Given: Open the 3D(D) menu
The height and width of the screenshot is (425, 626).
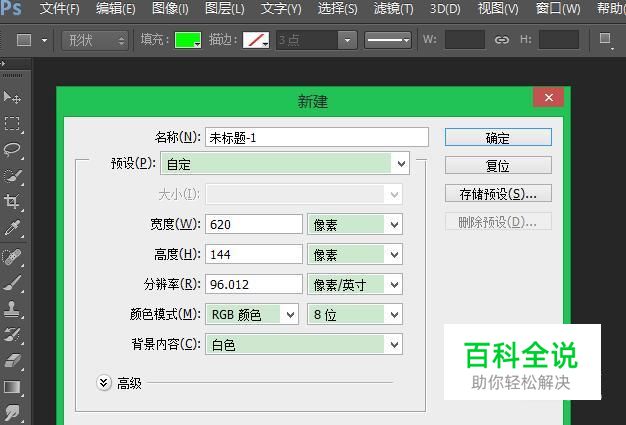Looking at the screenshot, I should click(445, 8).
